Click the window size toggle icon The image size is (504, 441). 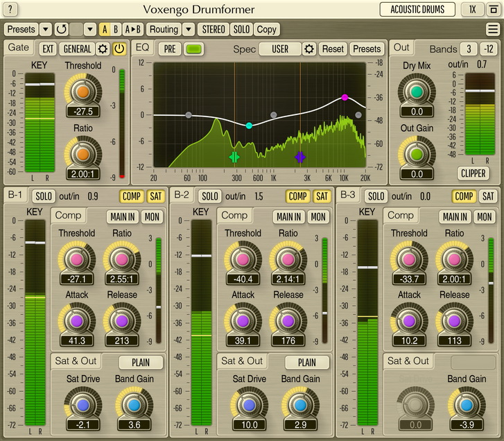[x=494, y=9]
